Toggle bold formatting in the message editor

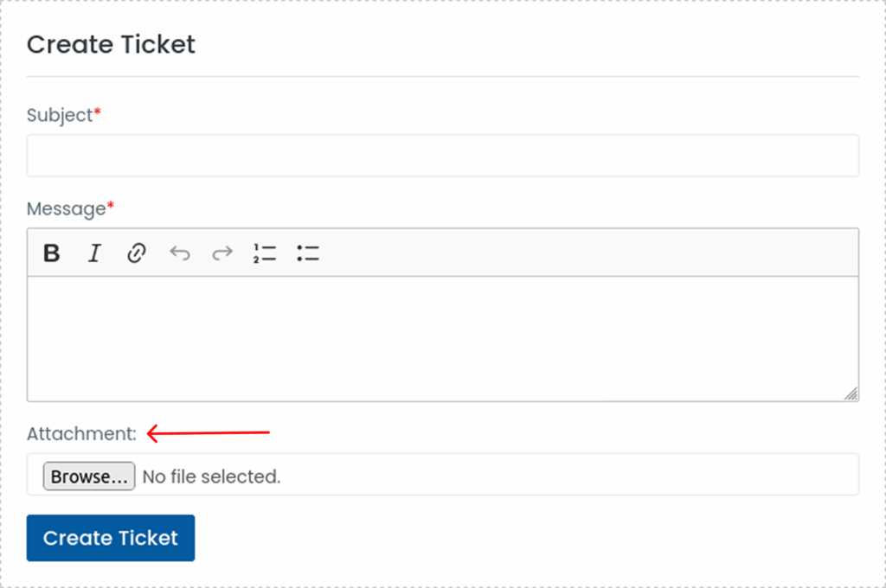52,253
